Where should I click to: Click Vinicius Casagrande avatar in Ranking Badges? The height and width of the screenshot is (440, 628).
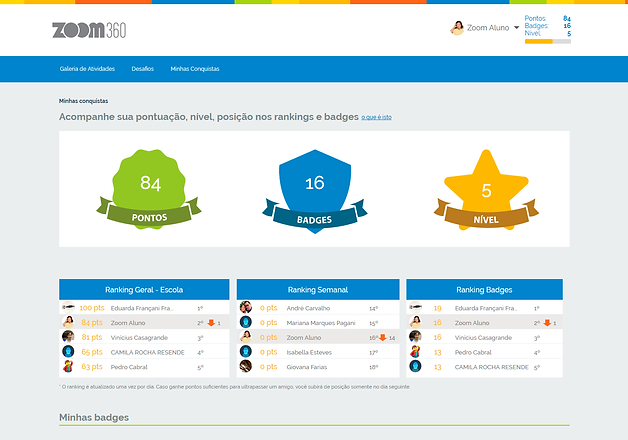click(415, 337)
